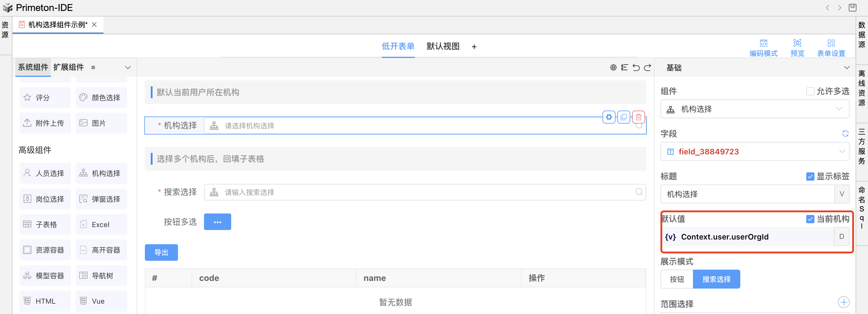Click the 导出 button
Viewport: 868px width, 314px height.
tap(161, 252)
